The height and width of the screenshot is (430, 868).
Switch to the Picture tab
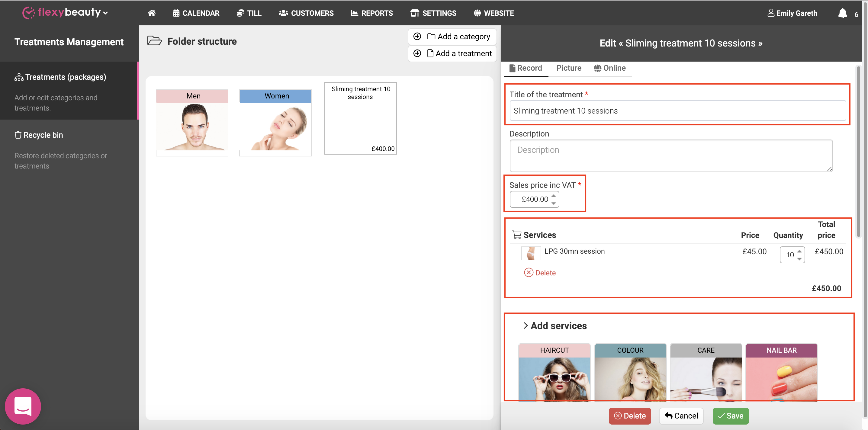coord(569,68)
